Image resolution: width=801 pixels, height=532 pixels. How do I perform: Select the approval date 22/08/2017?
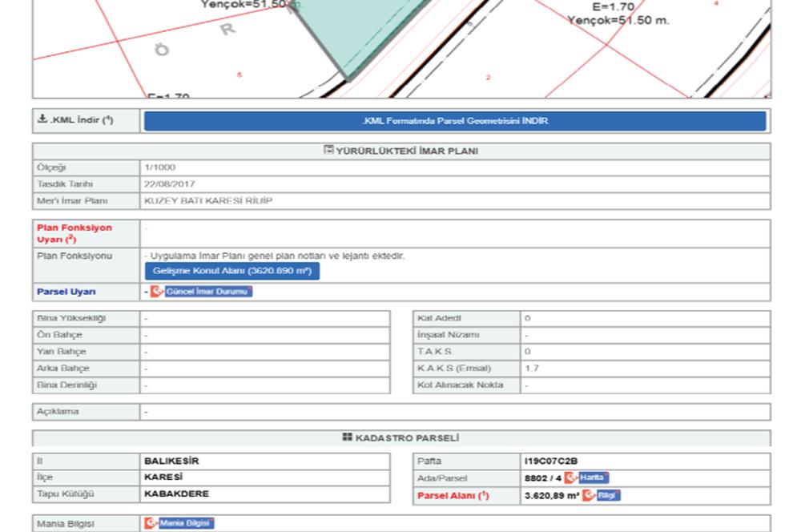[x=170, y=184]
